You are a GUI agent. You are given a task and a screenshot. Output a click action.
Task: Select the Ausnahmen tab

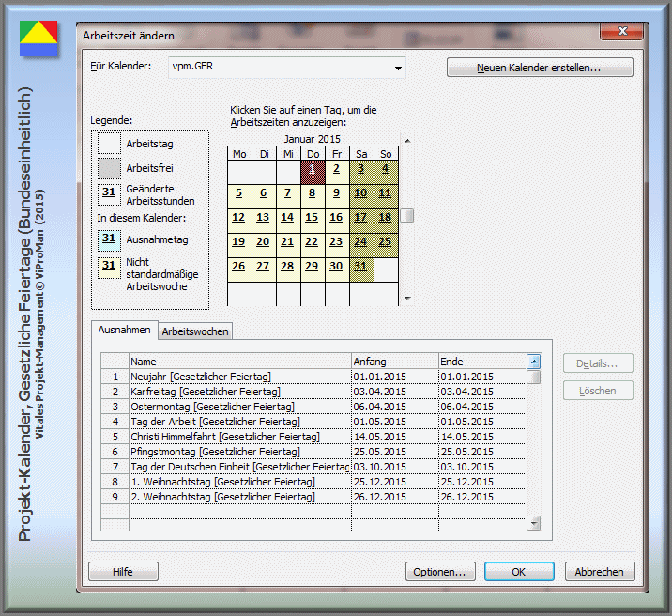pyautogui.click(x=124, y=330)
